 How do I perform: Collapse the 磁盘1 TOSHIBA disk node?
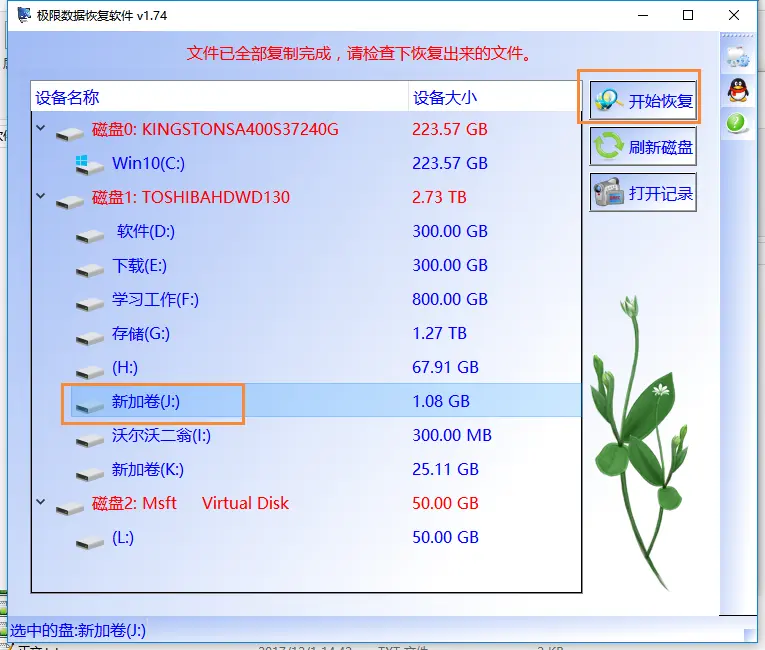[41, 196]
